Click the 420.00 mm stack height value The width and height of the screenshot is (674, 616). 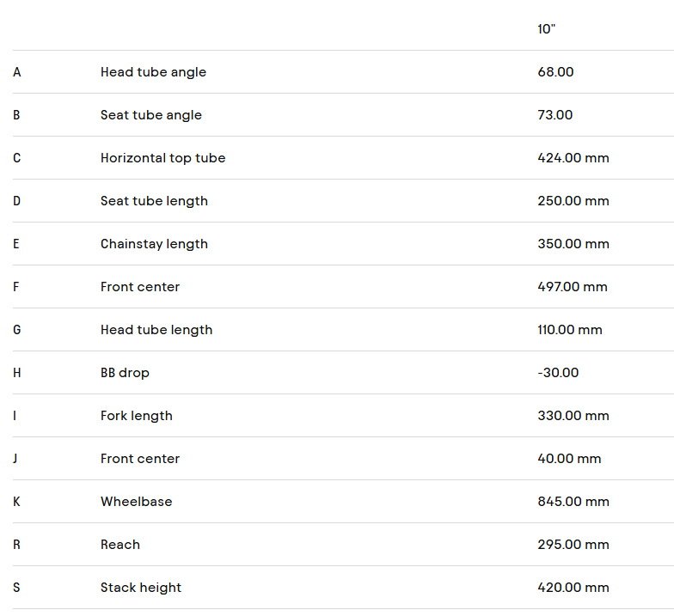click(573, 588)
